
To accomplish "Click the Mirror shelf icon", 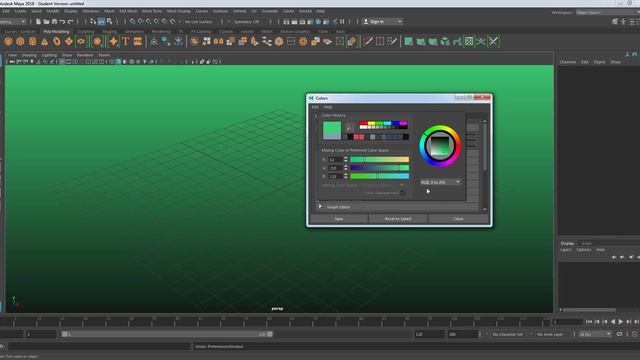I will [x=218, y=41].
